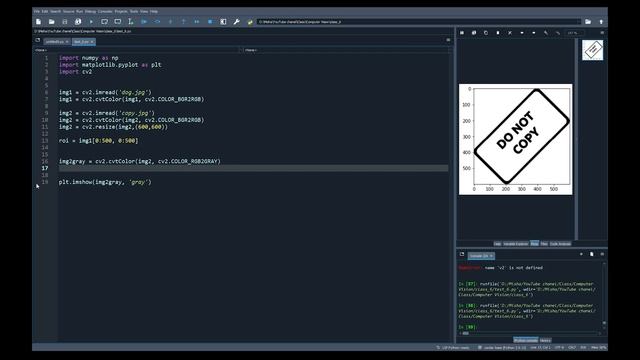Switch to the History tab below console
This screenshot has width=640, height=360.
(x=545, y=340)
